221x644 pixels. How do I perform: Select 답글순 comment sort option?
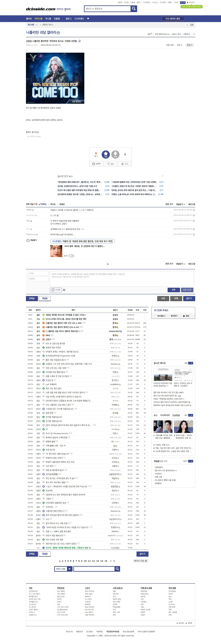[61, 204]
